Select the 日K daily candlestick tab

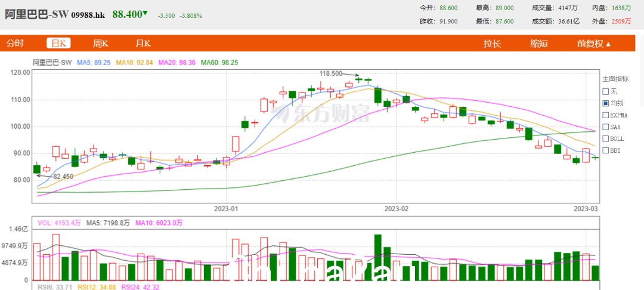tap(58, 44)
